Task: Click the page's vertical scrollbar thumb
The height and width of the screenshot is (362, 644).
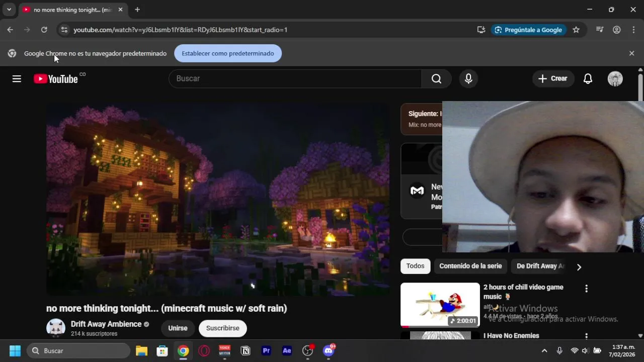Action: [x=640, y=88]
